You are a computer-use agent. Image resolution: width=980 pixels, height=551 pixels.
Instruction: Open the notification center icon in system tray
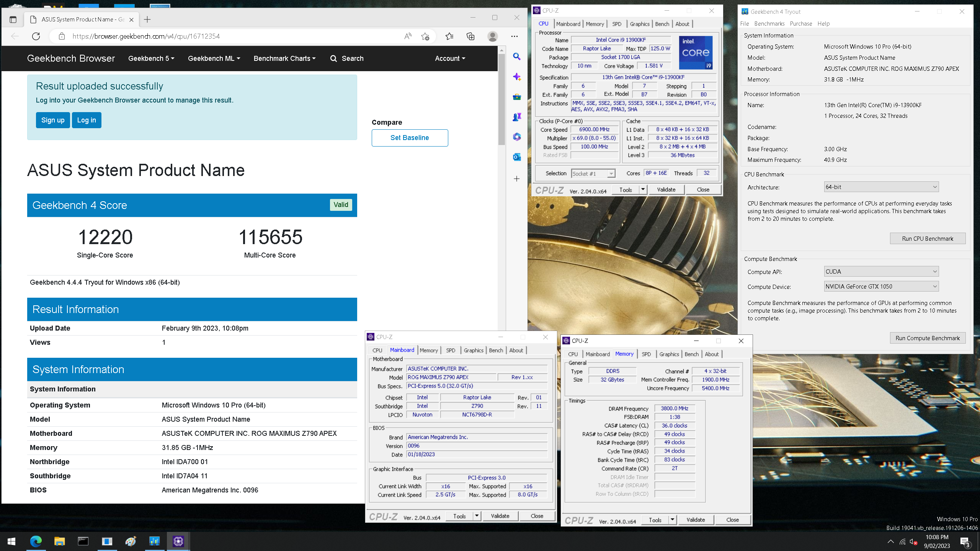[965, 542]
